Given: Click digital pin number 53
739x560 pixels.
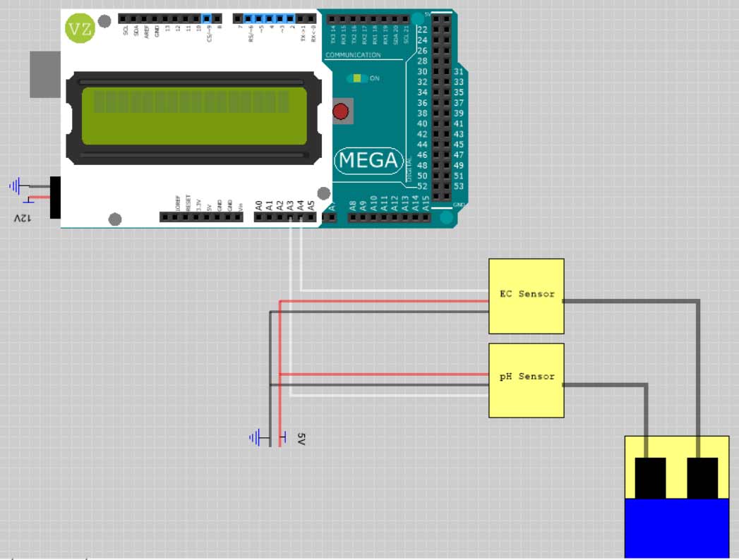Looking at the screenshot, I should click(458, 186).
